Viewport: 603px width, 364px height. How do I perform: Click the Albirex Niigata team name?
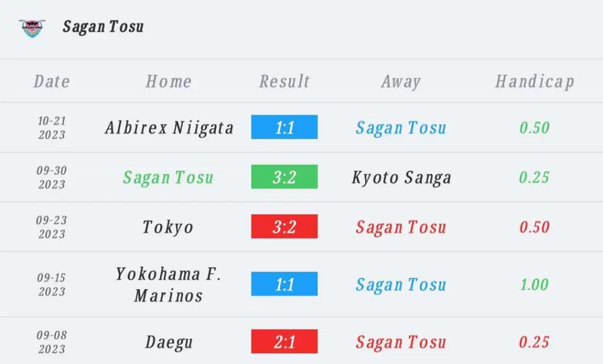pos(169,128)
